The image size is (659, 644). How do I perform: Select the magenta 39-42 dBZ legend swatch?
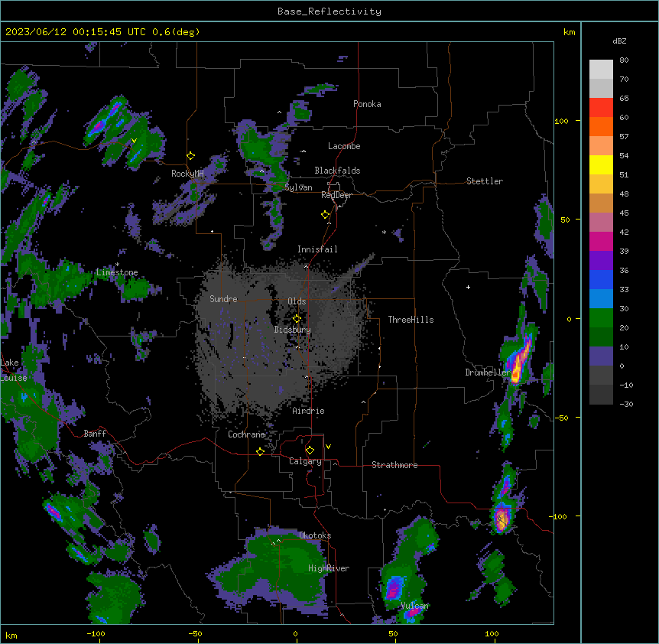601,241
